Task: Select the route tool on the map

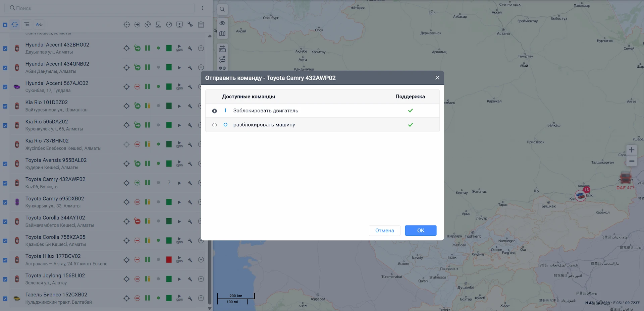Action: 222,59
